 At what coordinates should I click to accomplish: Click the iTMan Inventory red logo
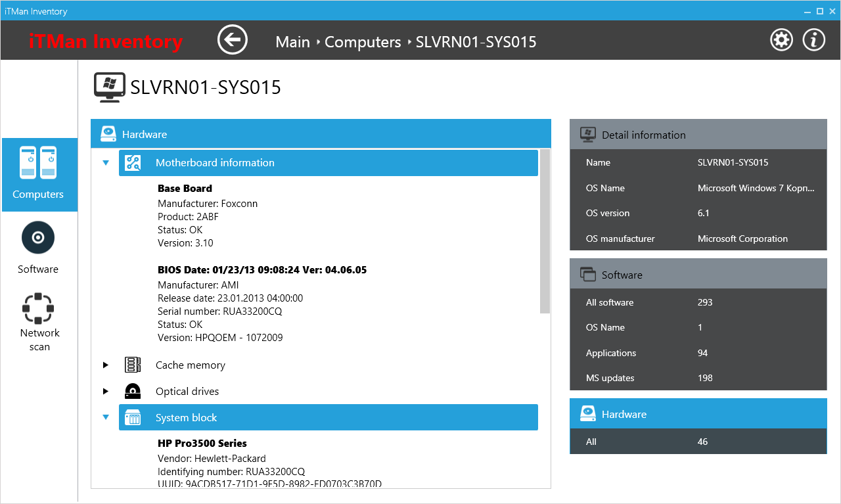click(x=106, y=41)
